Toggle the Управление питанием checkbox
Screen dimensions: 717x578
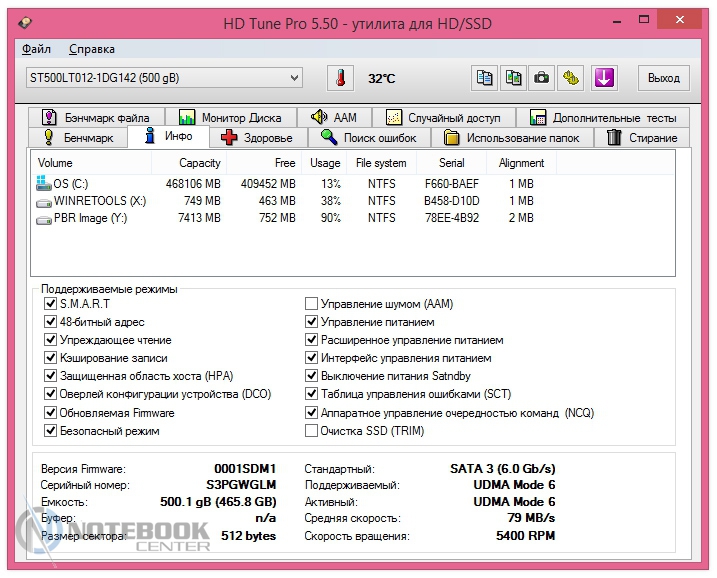coord(311,322)
